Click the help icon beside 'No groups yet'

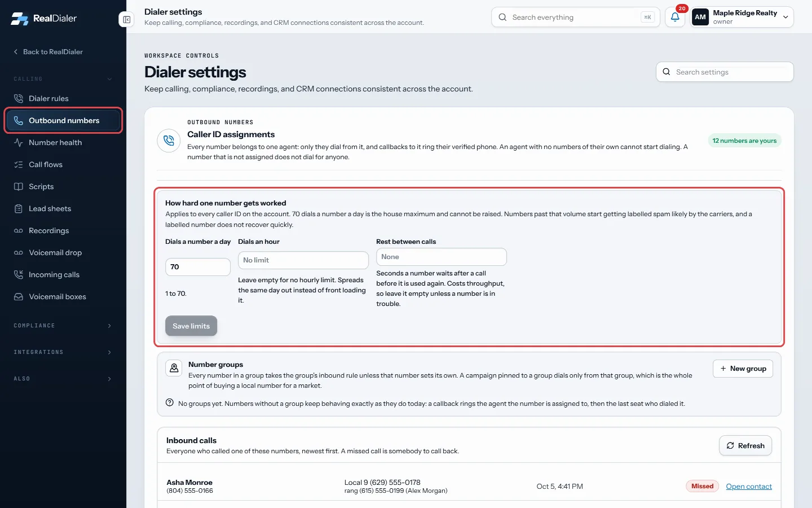pyautogui.click(x=170, y=403)
